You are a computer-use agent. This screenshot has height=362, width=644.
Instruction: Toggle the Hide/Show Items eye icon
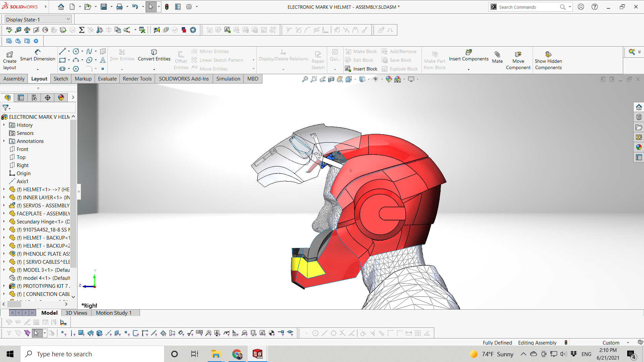[376, 79]
